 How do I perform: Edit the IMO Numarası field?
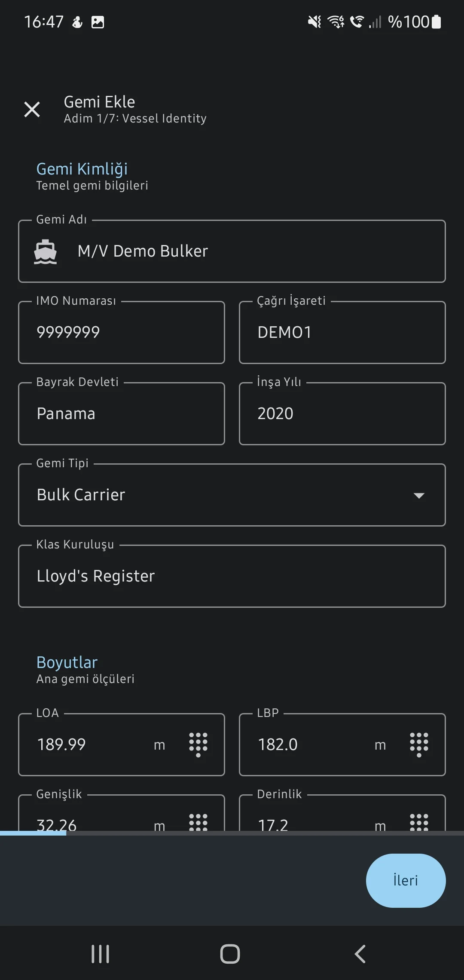coord(121,332)
